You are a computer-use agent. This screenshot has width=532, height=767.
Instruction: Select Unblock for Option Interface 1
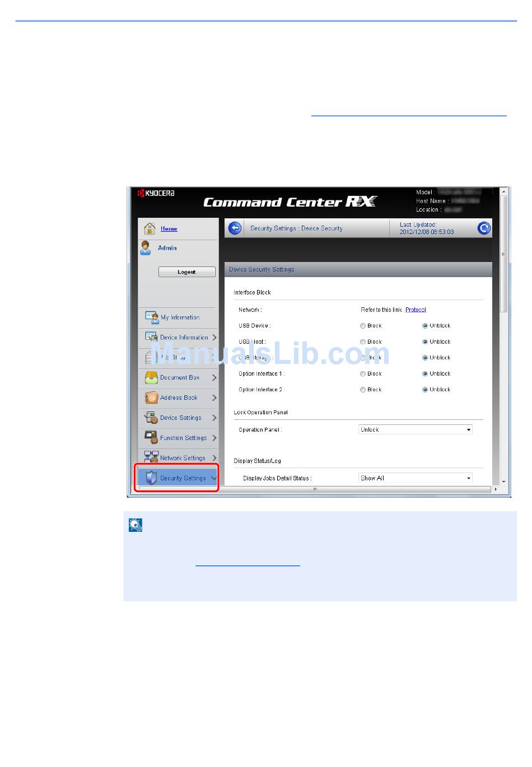425,374
